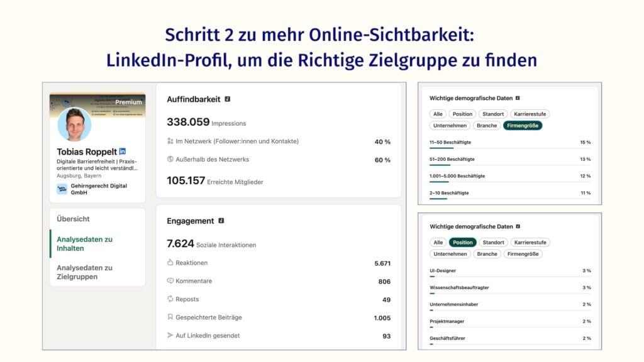Click the info icon next to Engagement
Image resolution: width=644 pixels, height=362 pixels.
click(x=221, y=221)
